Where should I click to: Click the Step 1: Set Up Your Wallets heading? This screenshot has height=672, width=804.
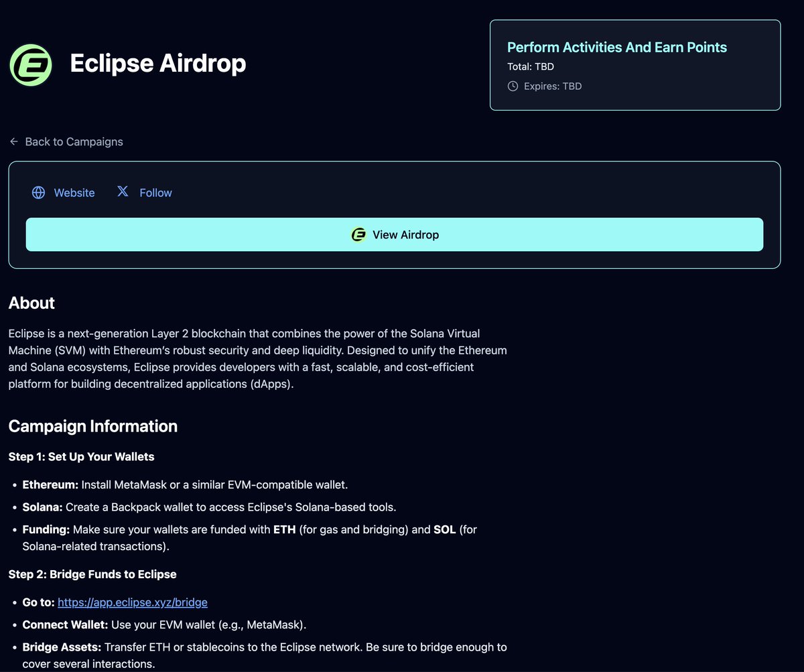point(82,457)
